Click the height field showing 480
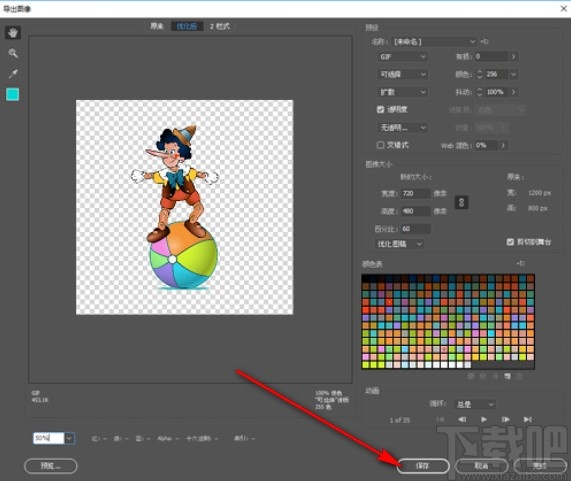The image size is (571, 481). pos(415,211)
